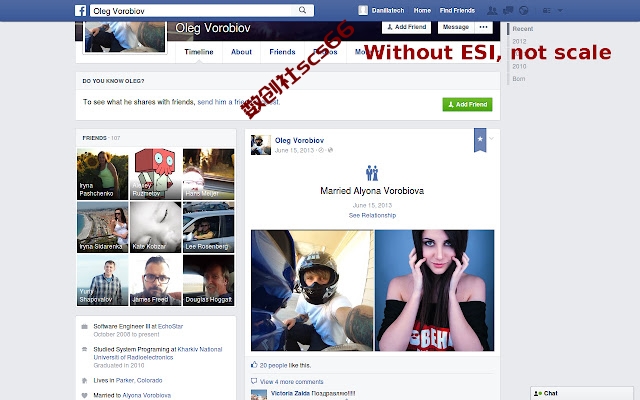
Task: Switch to the Friends tab
Action: point(282,52)
